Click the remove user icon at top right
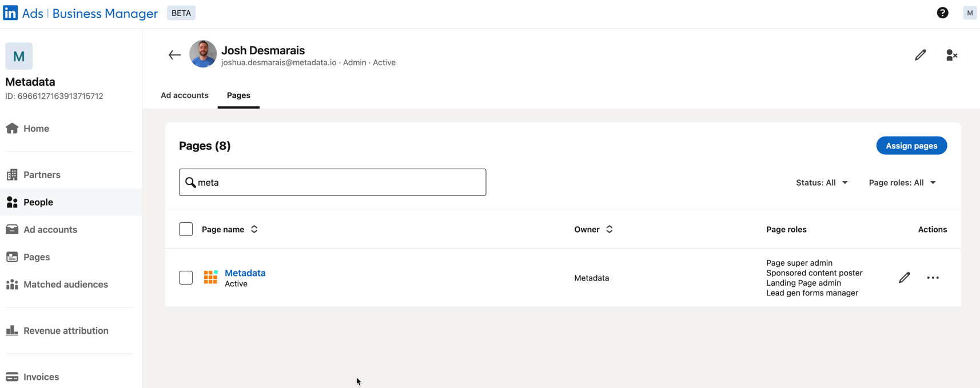 click(951, 55)
